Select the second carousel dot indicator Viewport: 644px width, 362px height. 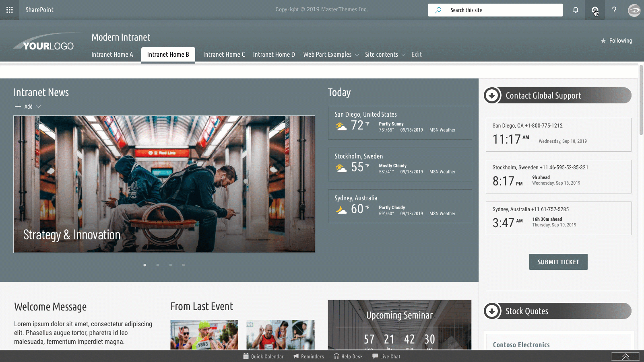[x=158, y=265]
